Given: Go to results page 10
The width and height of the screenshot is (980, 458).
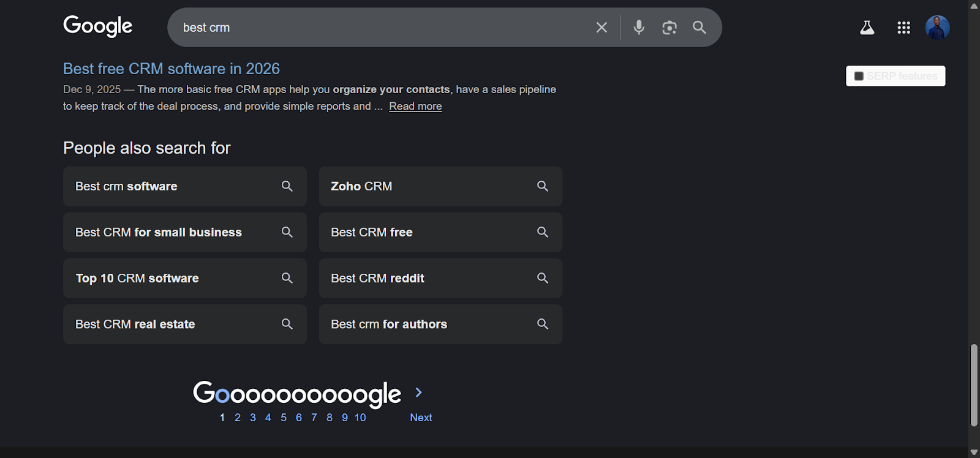Looking at the screenshot, I should tap(360, 418).
